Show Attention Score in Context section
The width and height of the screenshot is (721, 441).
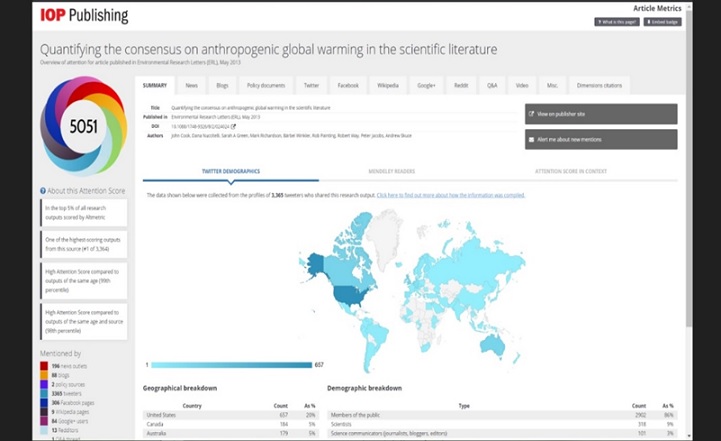click(571, 171)
